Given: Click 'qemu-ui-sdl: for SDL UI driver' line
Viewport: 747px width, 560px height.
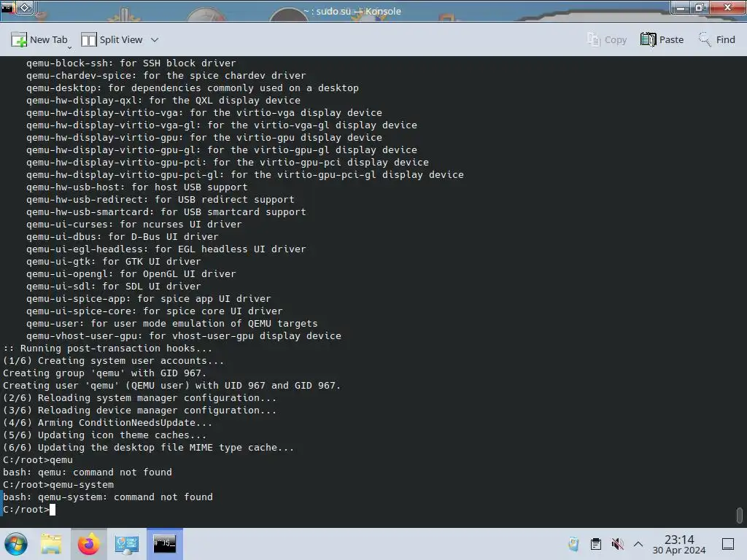Looking at the screenshot, I should 113,286.
